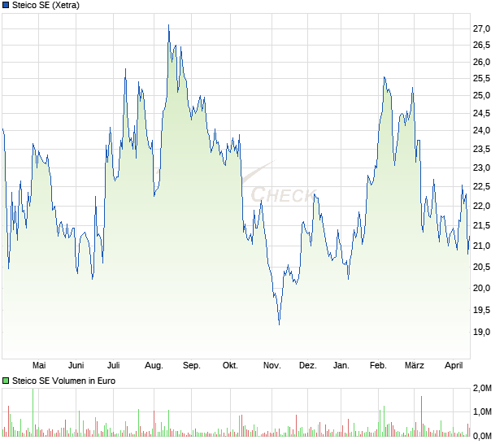Click the 19,0 price axis value
504x444 pixels.
[x=481, y=332]
